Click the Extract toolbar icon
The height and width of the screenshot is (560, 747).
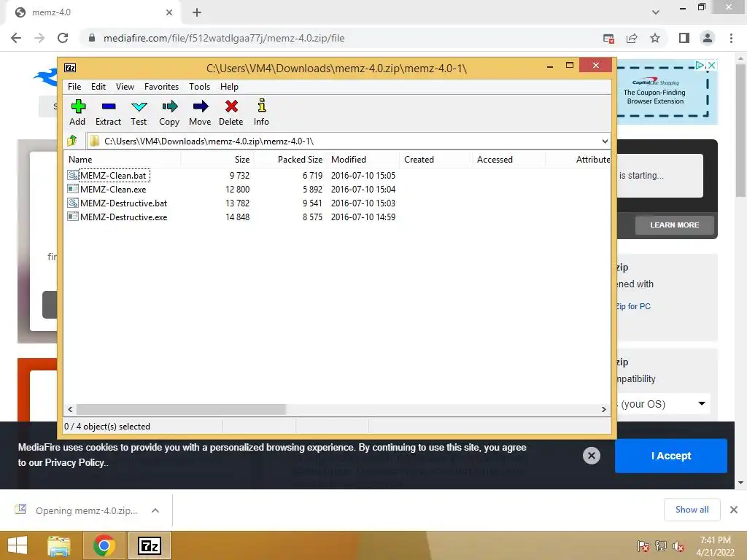[109, 106]
